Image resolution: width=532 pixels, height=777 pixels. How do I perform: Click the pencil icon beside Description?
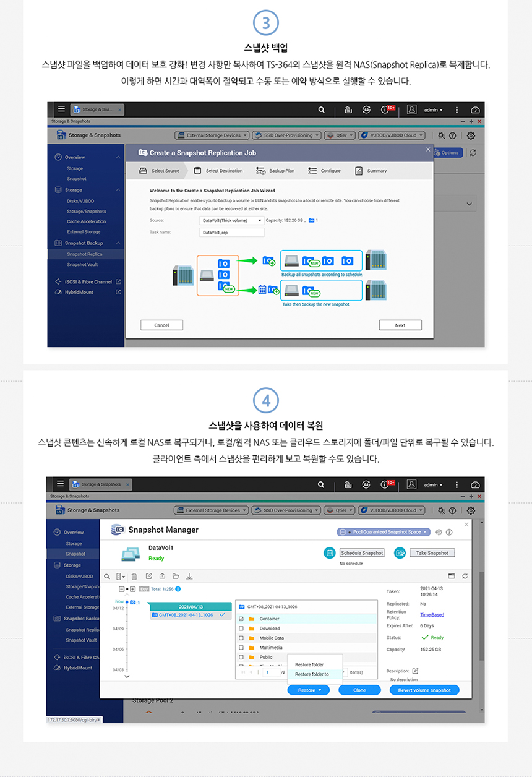(415, 671)
